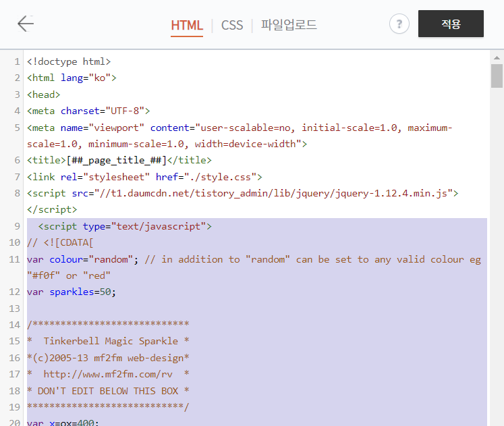504x426 pixels.
Task: Click the [##_page_title_##] title line
Action: coord(119,160)
